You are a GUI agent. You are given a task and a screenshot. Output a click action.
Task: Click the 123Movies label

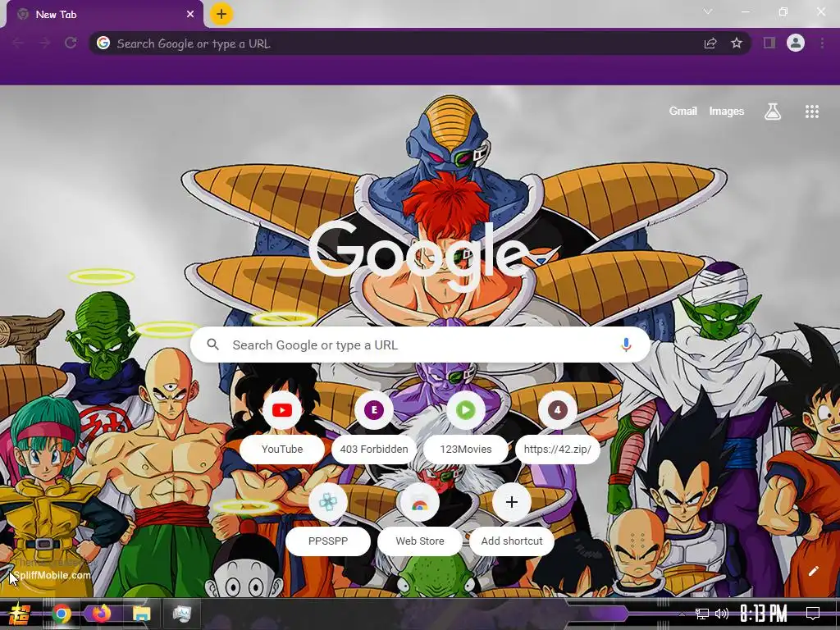(466, 449)
